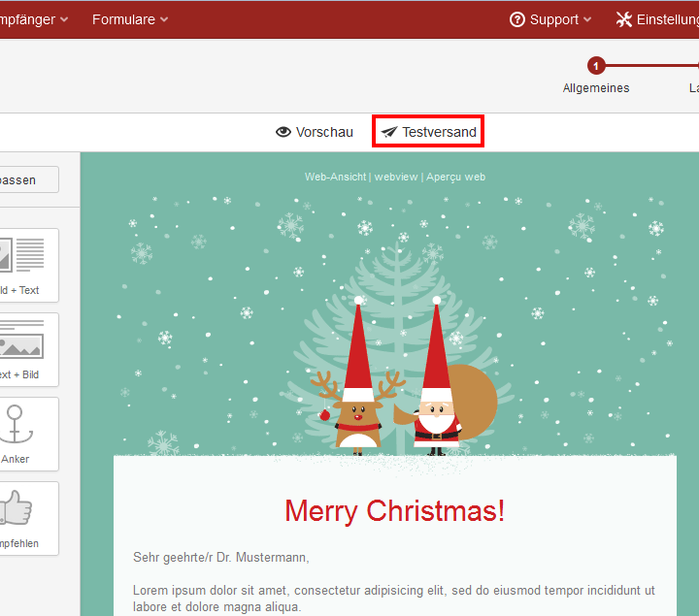Click the Sehr geehrte/r Dr. Mustermann greeting
This screenshot has height=616, width=699.
221,557
